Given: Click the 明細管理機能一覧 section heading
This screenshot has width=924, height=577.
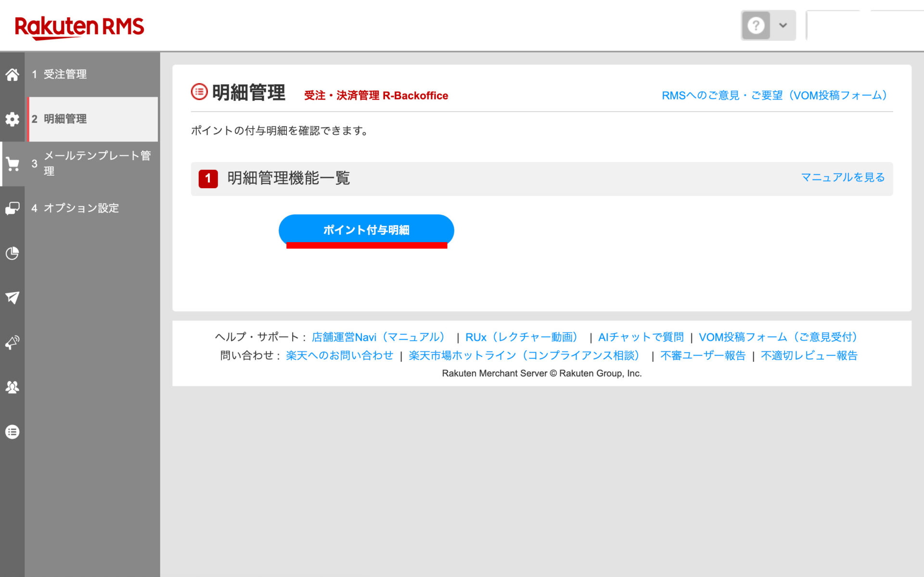Looking at the screenshot, I should click(288, 178).
